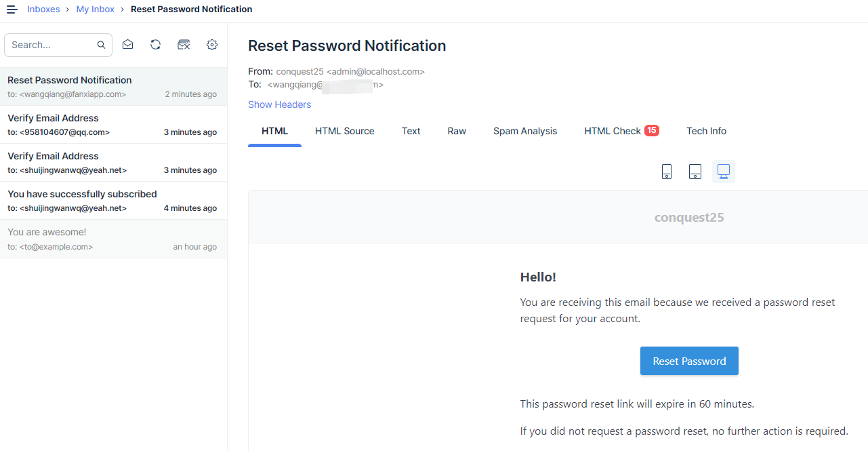Open the HTML Source tab
This screenshot has height=451, width=868.
344,131
